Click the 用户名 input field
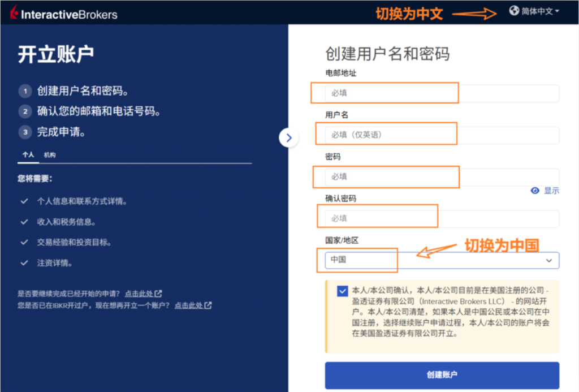The image size is (579, 392). [442, 135]
